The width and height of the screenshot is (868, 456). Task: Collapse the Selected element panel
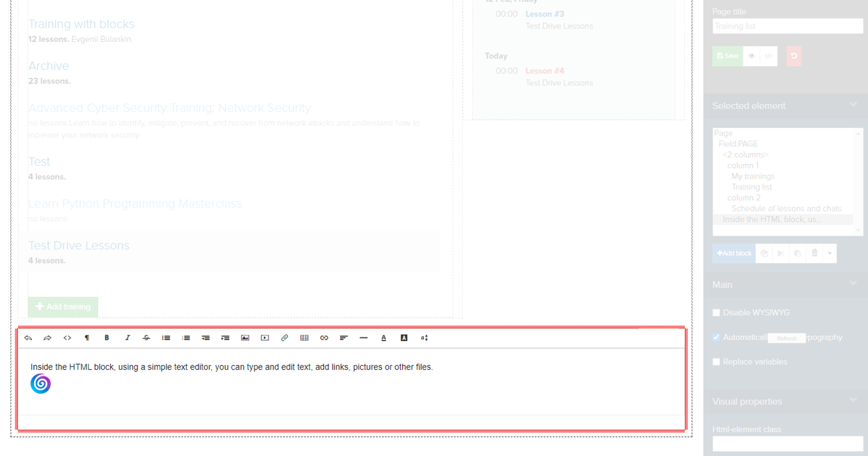click(x=852, y=106)
